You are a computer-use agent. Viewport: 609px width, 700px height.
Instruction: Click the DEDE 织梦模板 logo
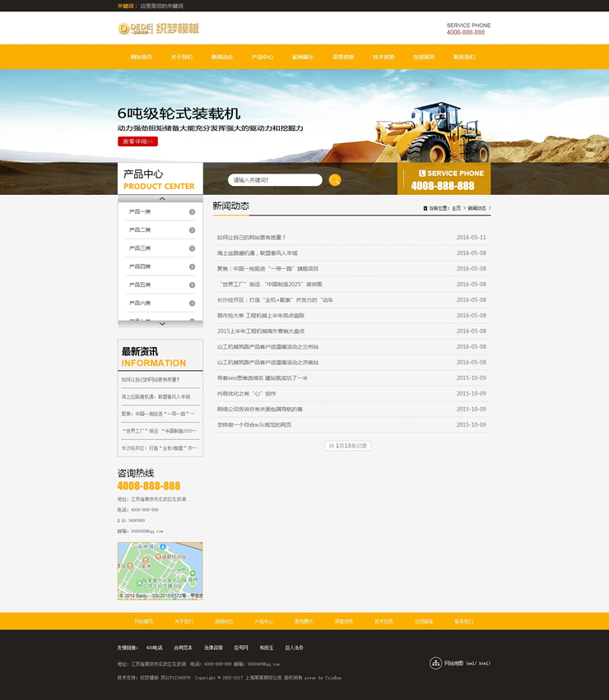click(x=158, y=29)
